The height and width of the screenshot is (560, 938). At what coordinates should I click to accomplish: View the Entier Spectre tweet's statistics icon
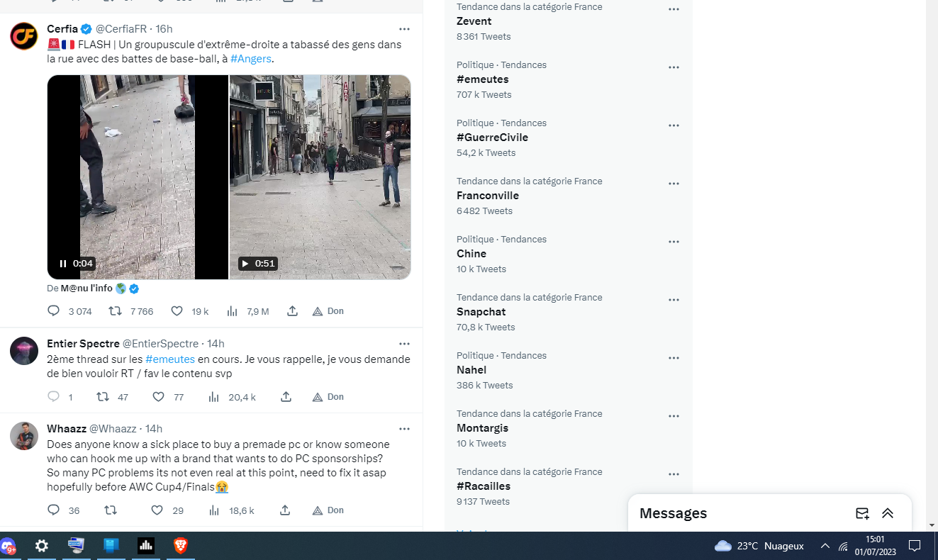point(214,397)
